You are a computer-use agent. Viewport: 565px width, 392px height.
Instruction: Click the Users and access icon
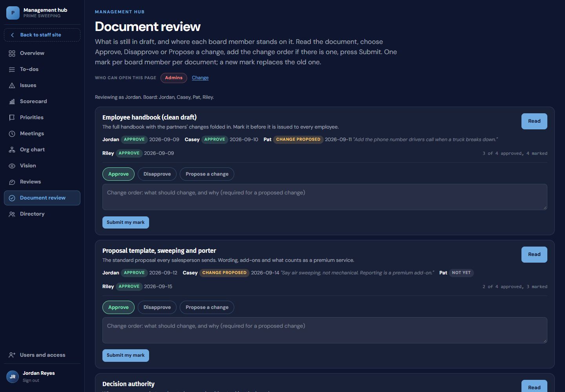tap(12, 355)
